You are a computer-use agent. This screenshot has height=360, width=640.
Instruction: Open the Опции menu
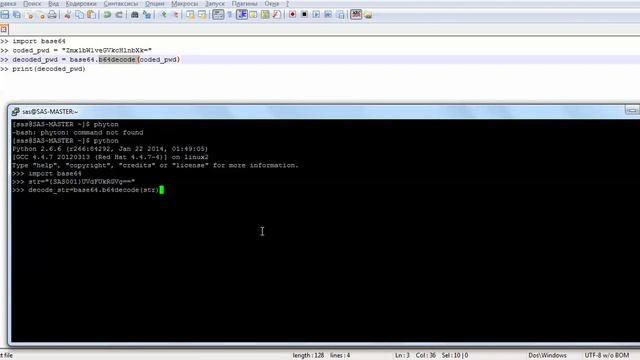coord(155,4)
